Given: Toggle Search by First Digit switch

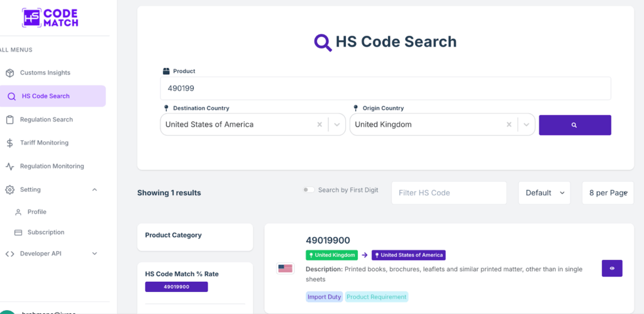Looking at the screenshot, I should click(309, 190).
